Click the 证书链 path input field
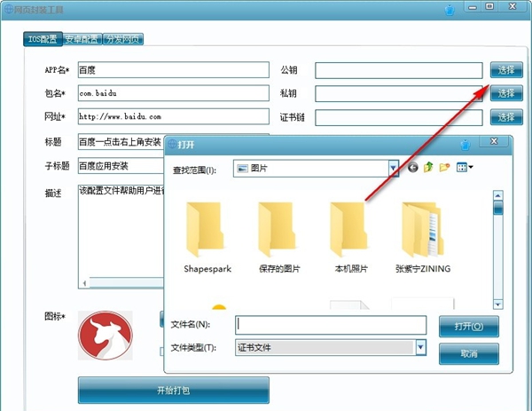532x411 pixels. coord(399,117)
